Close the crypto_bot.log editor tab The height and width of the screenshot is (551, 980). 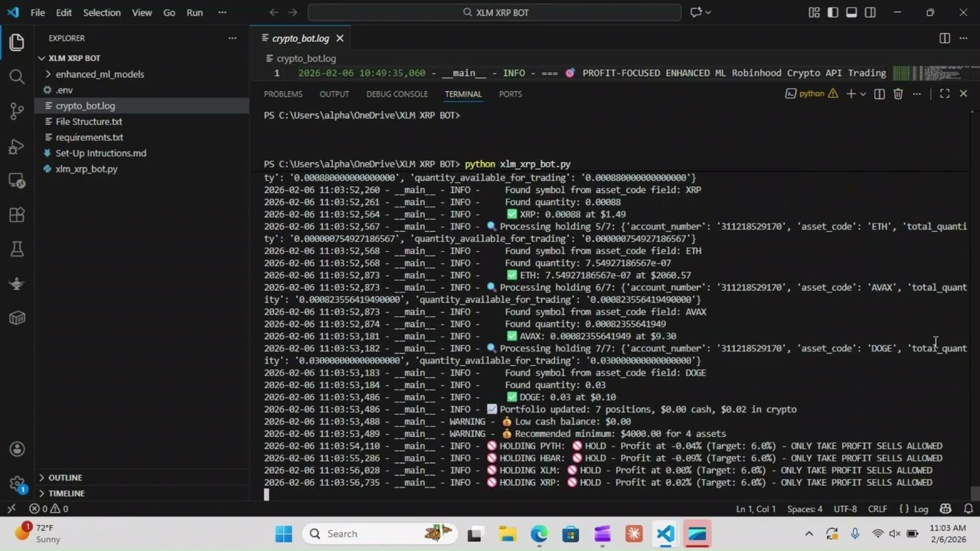340,38
